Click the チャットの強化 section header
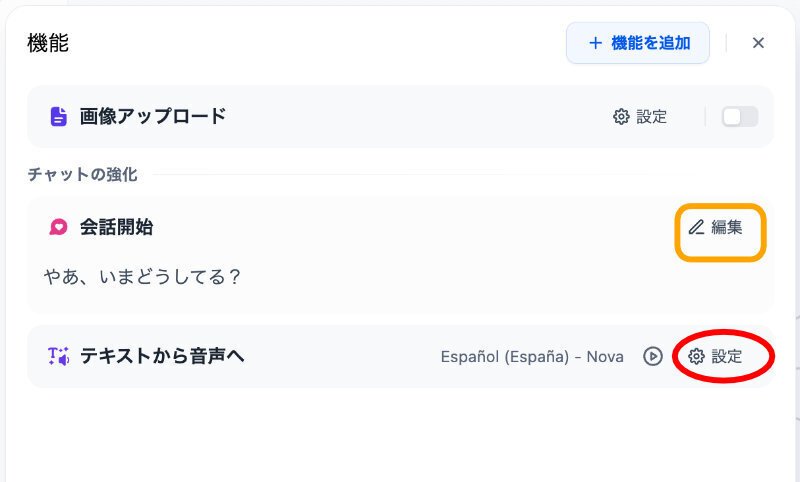Image resolution: width=800 pixels, height=482 pixels. [83, 174]
